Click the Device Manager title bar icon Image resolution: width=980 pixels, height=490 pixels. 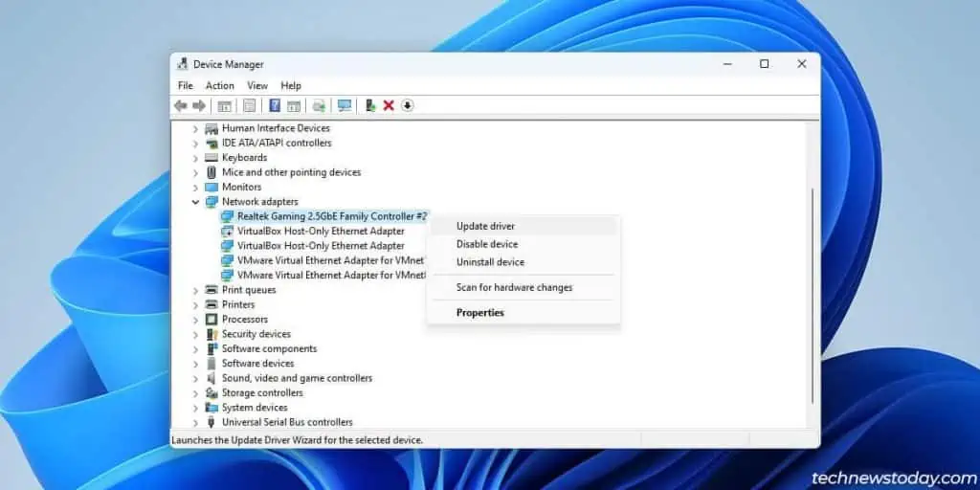point(183,64)
